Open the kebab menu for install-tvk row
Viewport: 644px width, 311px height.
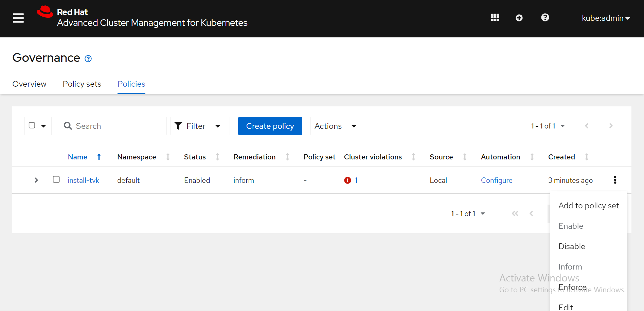(x=615, y=180)
